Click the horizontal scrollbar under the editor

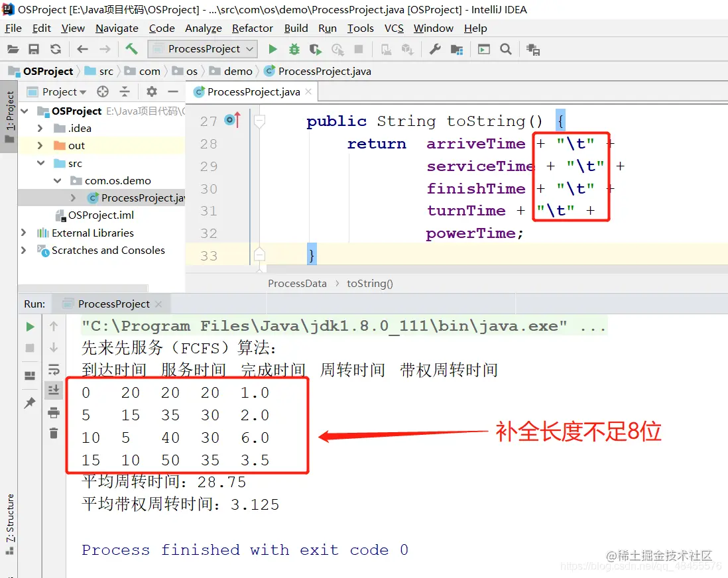tap(497, 270)
